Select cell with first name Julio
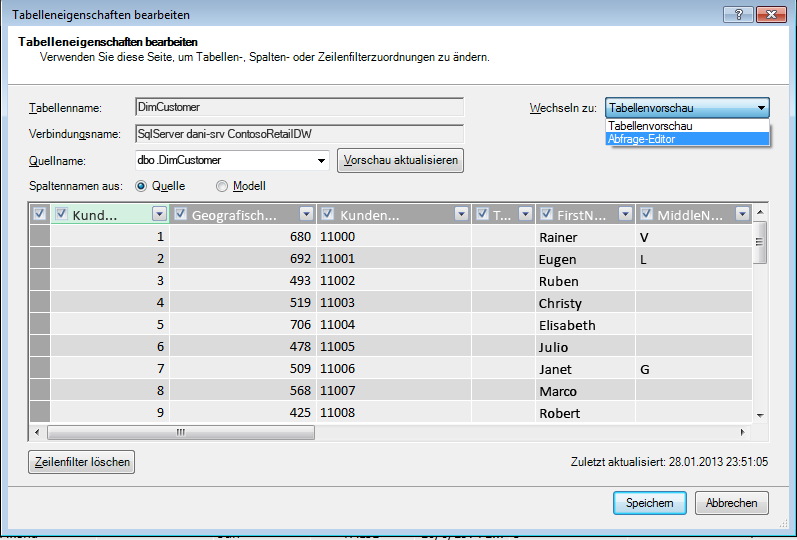Image resolution: width=797 pixels, height=540 pixels. [586, 346]
